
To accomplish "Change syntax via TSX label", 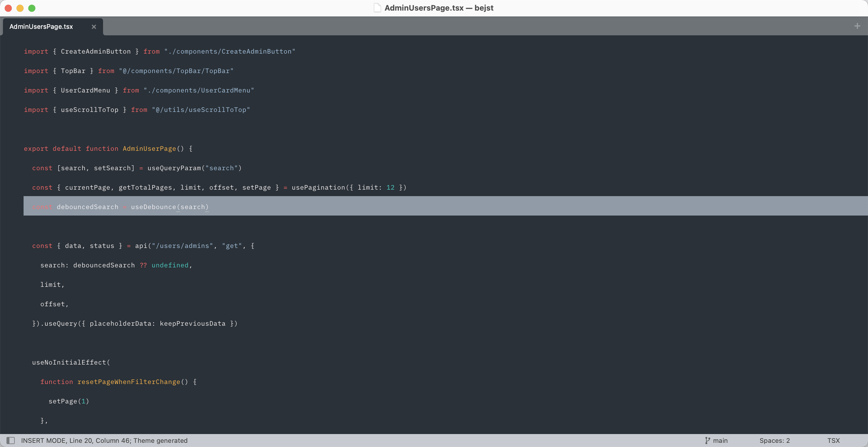I will [833, 441].
